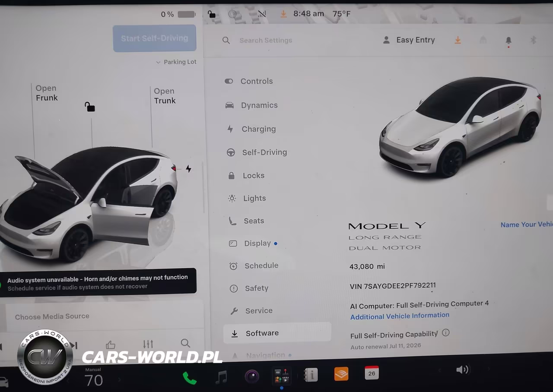Tap the charge port lightning bolt icon
The width and height of the screenshot is (553, 392).
(x=188, y=168)
